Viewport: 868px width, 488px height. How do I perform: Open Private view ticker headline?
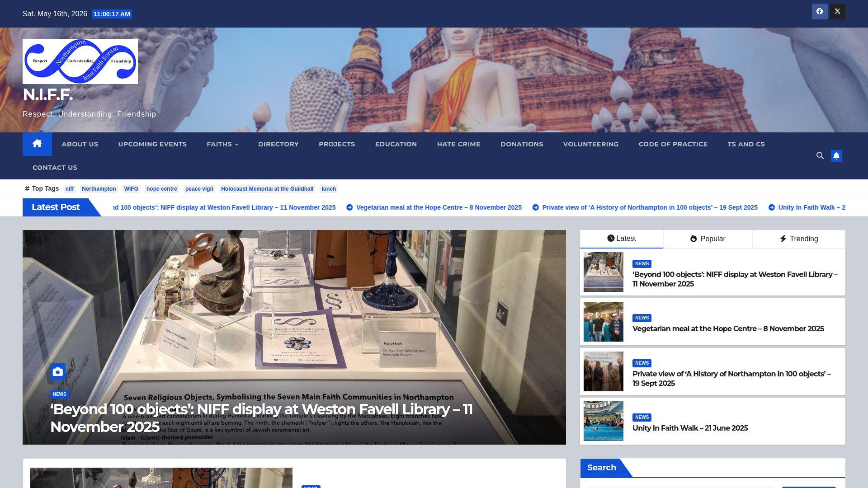click(x=650, y=207)
